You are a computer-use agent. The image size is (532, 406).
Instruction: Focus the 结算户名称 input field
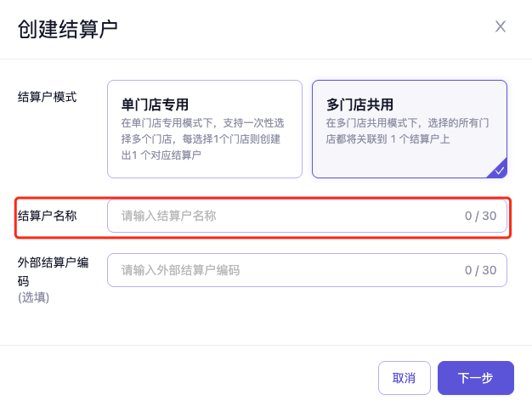click(x=289, y=216)
